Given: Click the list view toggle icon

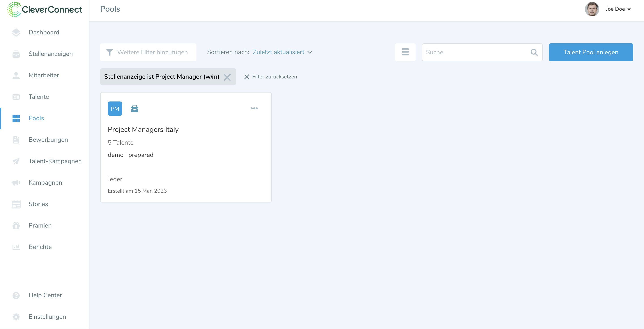Looking at the screenshot, I should pos(405,52).
